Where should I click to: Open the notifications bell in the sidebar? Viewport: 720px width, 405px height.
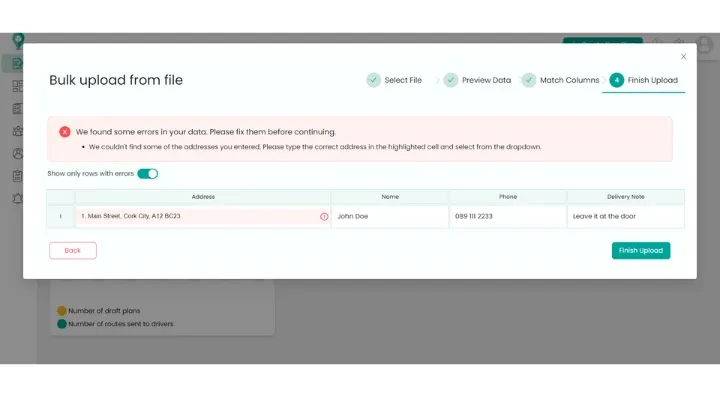(17, 198)
